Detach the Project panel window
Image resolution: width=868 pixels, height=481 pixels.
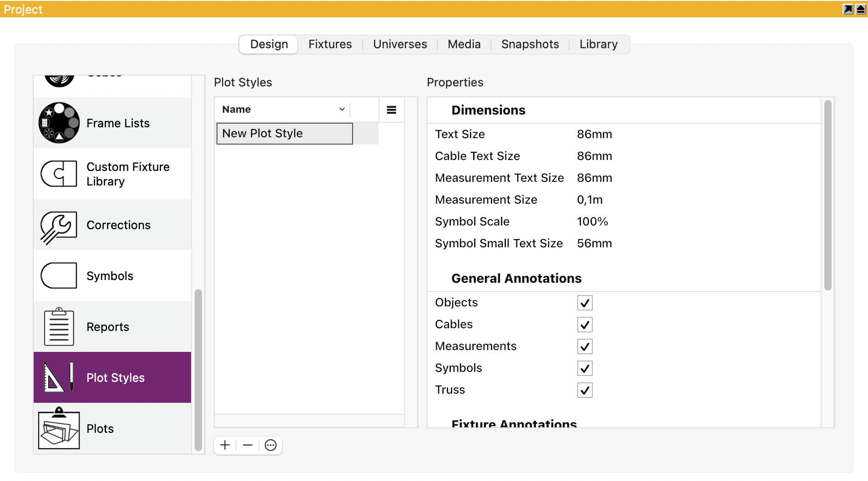click(848, 9)
